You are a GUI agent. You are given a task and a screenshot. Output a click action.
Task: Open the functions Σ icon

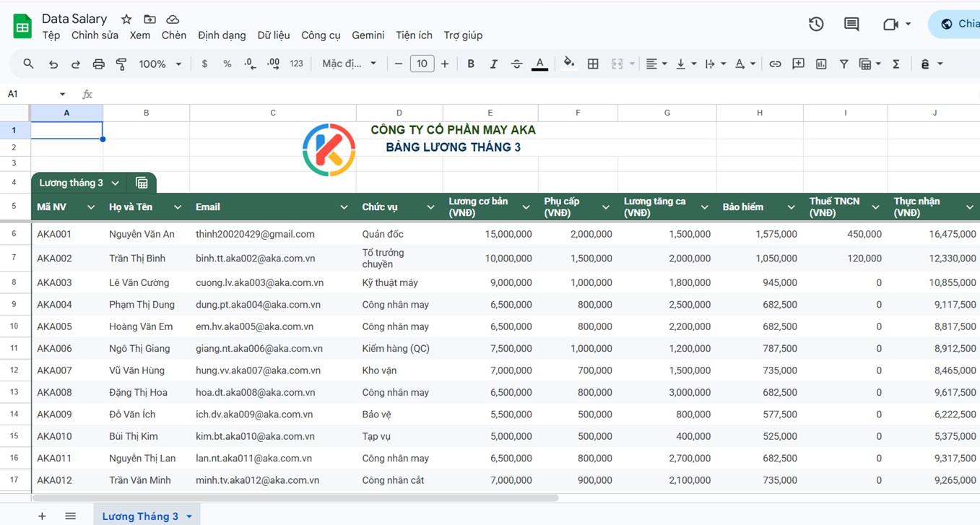tap(896, 64)
